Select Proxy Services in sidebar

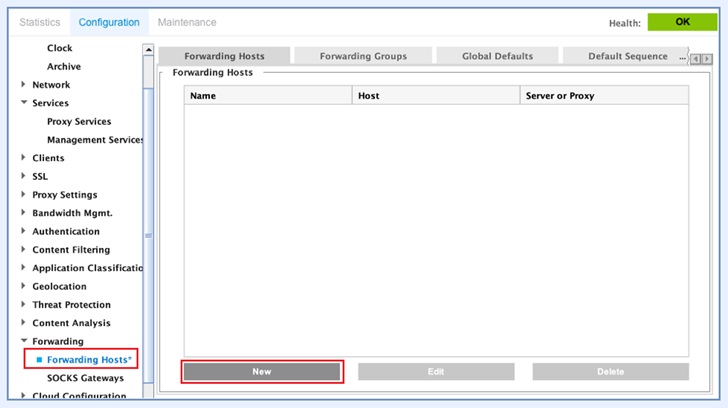[x=79, y=122]
